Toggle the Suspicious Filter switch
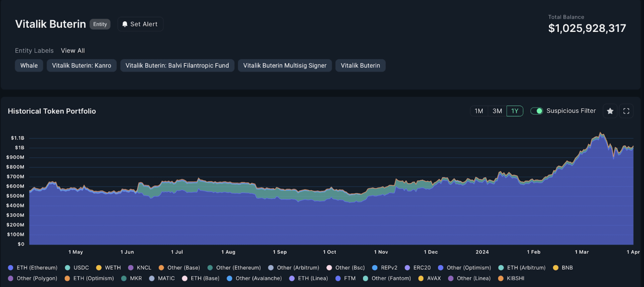The image size is (644, 287). pos(537,111)
